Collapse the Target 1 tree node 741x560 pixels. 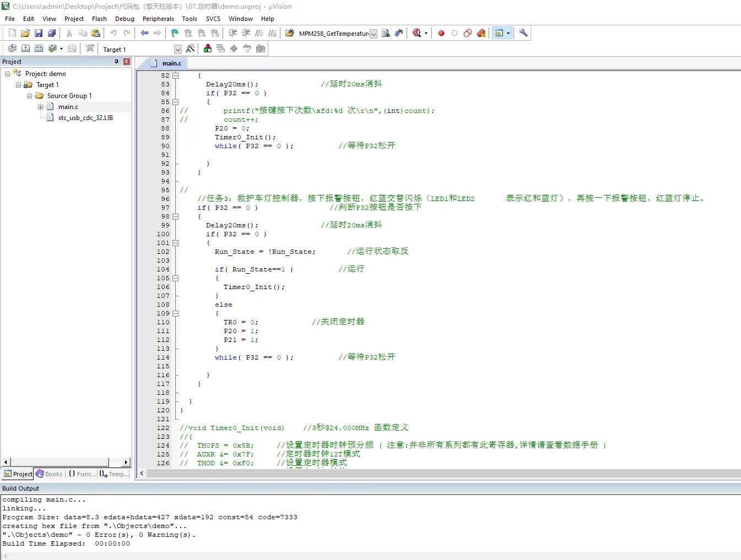pos(19,85)
